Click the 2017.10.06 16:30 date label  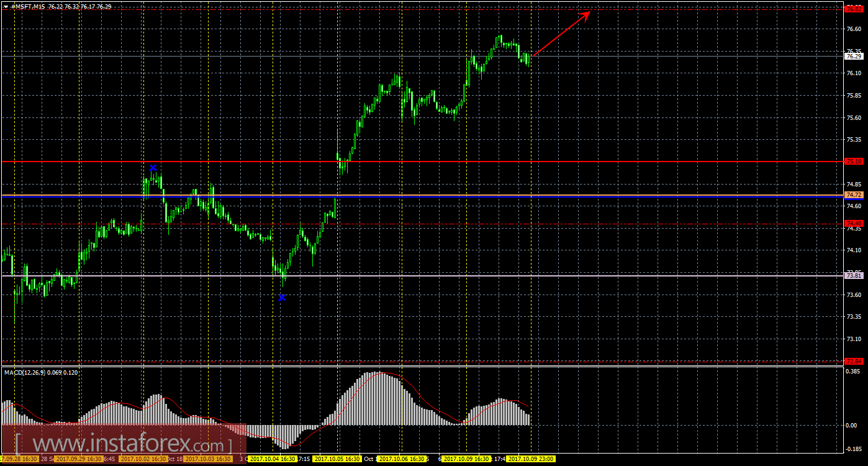click(x=401, y=459)
